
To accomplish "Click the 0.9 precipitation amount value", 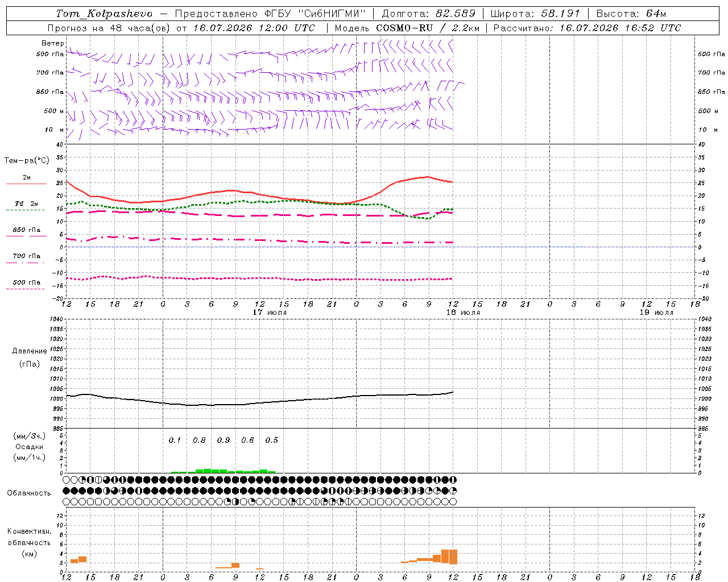I will (x=224, y=440).
